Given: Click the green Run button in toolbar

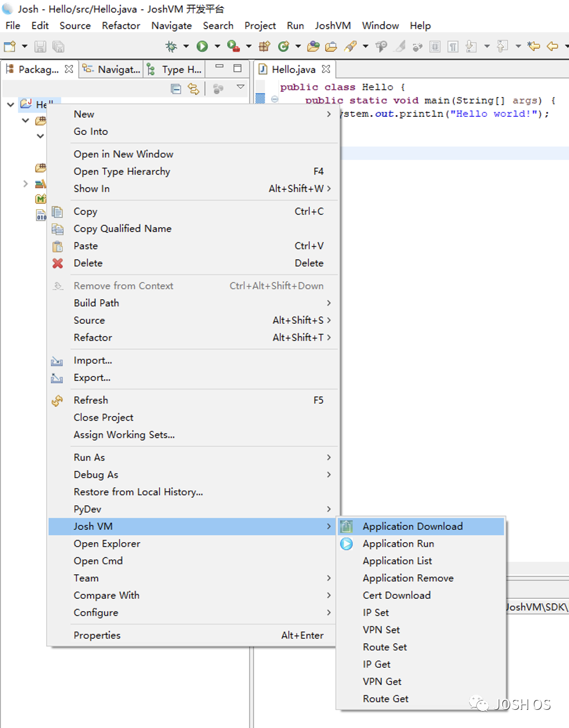Looking at the screenshot, I should click(202, 46).
